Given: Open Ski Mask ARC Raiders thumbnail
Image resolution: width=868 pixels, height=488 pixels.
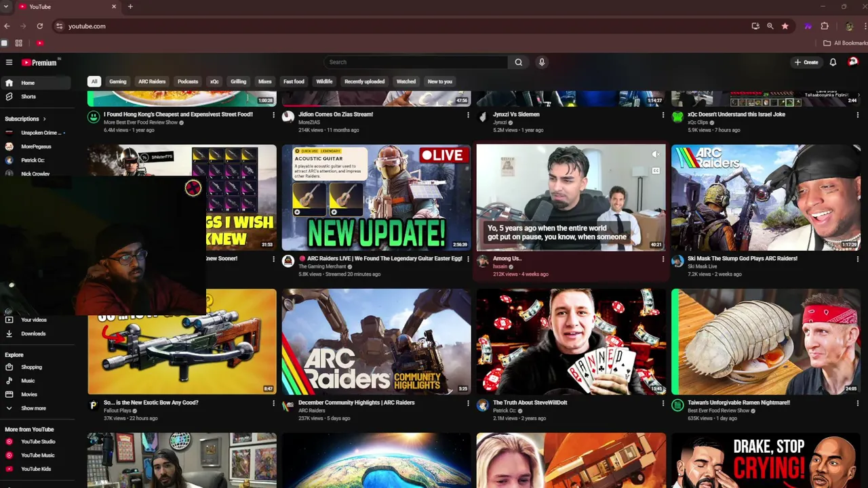Looking at the screenshot, I should coord(766,197).
